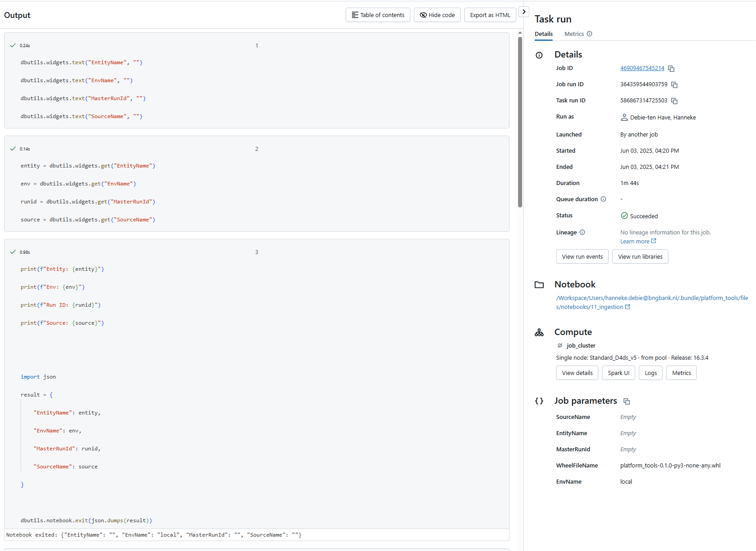Click the EnvName value local
Image resolution: width=756 pixels, height=551 pixels.
tap(626, 481)
